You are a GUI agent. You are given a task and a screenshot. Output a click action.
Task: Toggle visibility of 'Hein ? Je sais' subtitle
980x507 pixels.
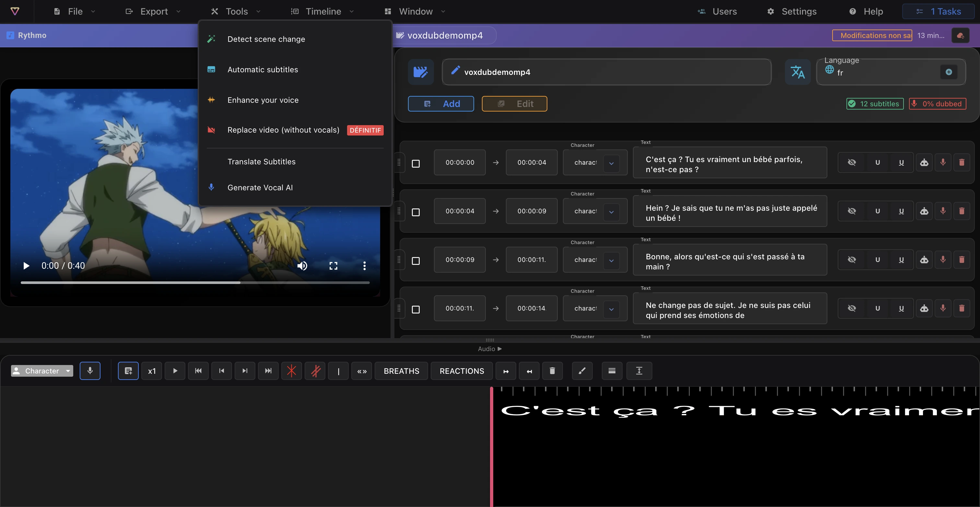pyautogui.click(x=852, y=211)
